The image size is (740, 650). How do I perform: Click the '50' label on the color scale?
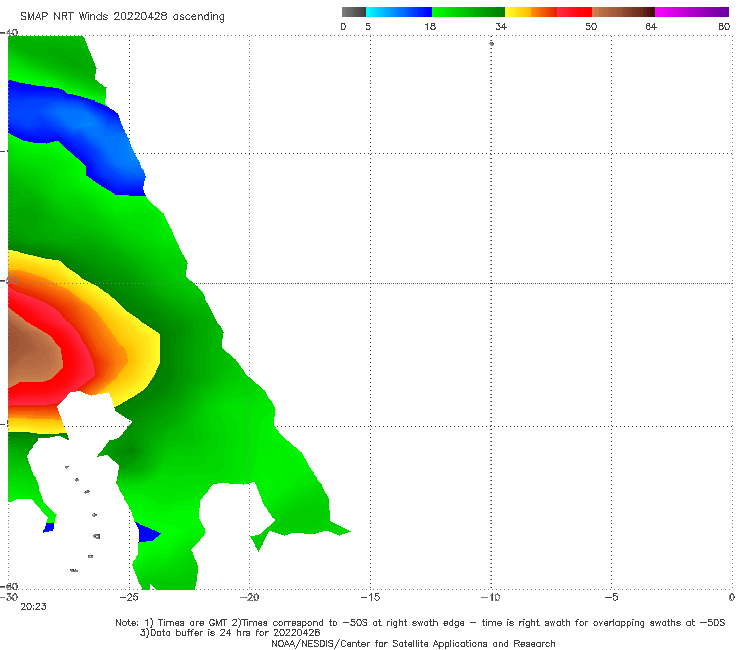[591, 26]
